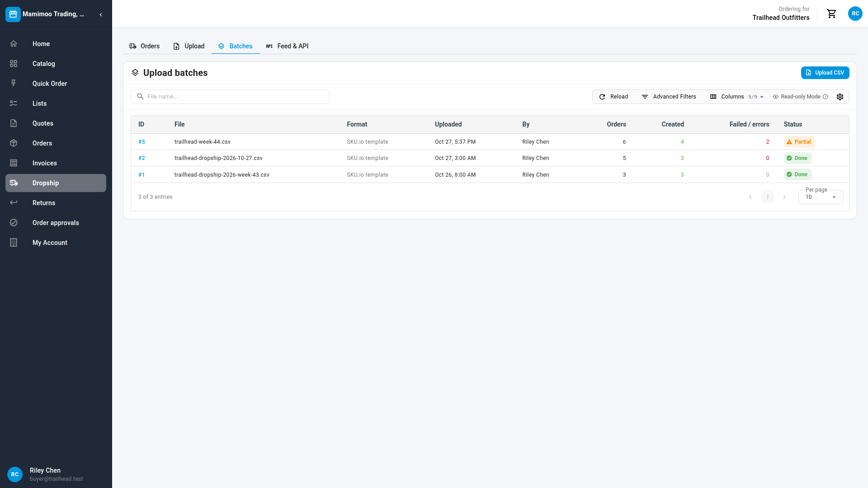
Task: Focus the File name search field
Action: pyautogui.click(x=230, y=97)
